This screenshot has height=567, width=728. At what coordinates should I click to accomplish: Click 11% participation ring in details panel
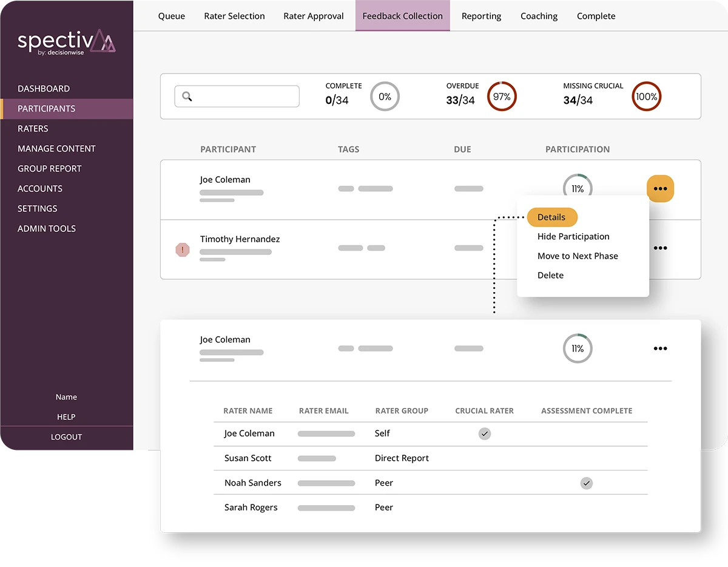coord(578,349)
